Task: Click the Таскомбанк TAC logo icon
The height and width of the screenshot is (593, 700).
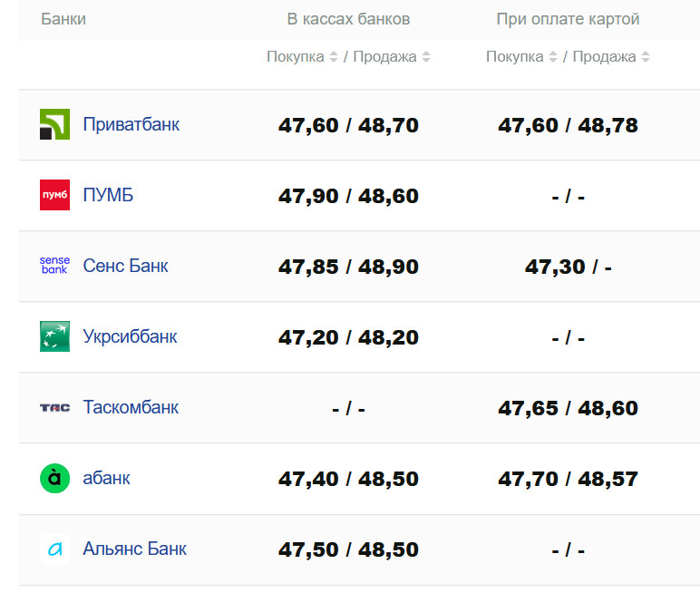Action: [x=54, y=407]
